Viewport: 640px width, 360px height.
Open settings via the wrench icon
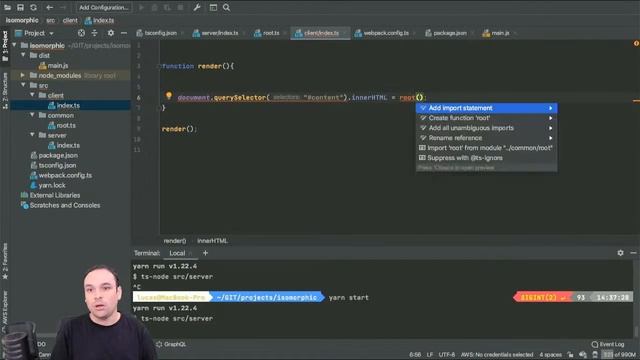point(197,7)
